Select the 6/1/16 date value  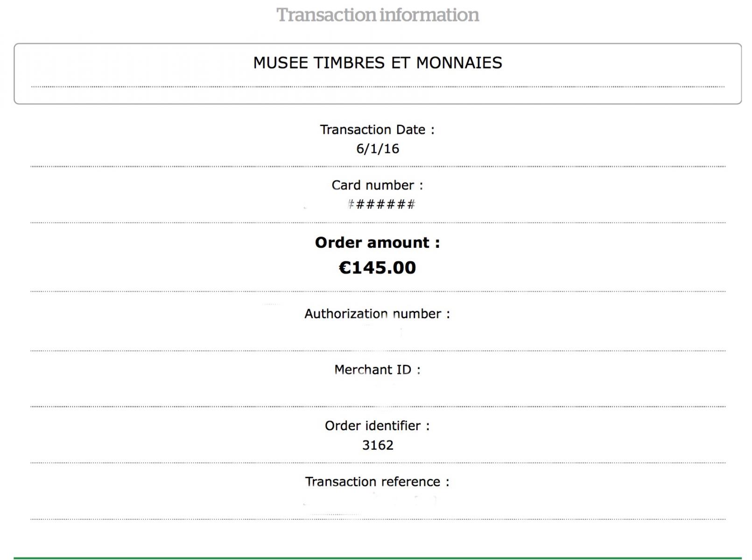(378, 149)
